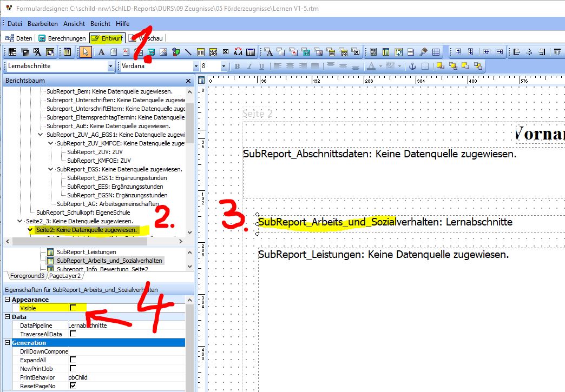Select the DBCheckBox data-aware tool
The height and width of the screenshot is (392, 565).
click(x=356, y=52)
